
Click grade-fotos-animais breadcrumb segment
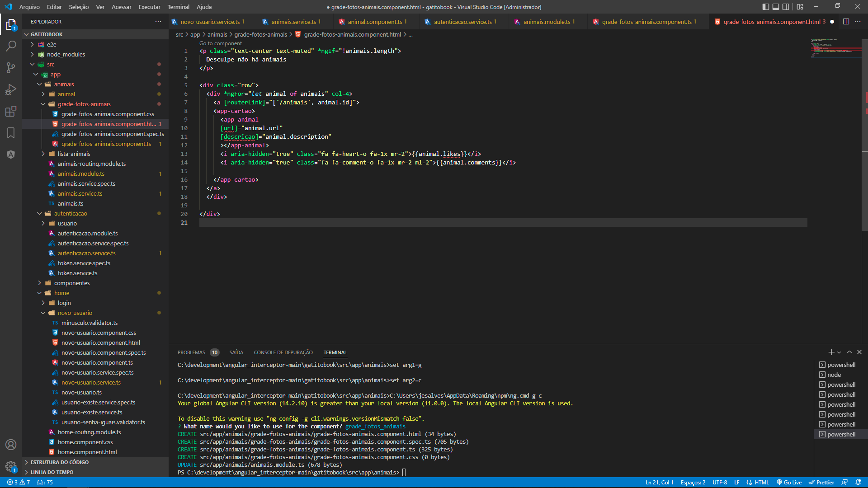pyautogui.click(x=260, y=34)
